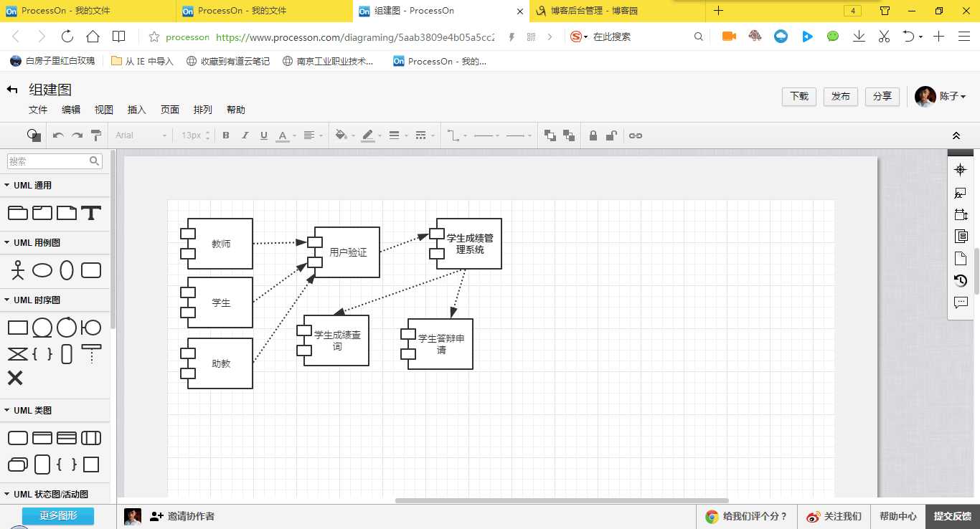Open the comments speech bubble icon
This screenshot has height=529, width=980.
[x=961, y=302]
